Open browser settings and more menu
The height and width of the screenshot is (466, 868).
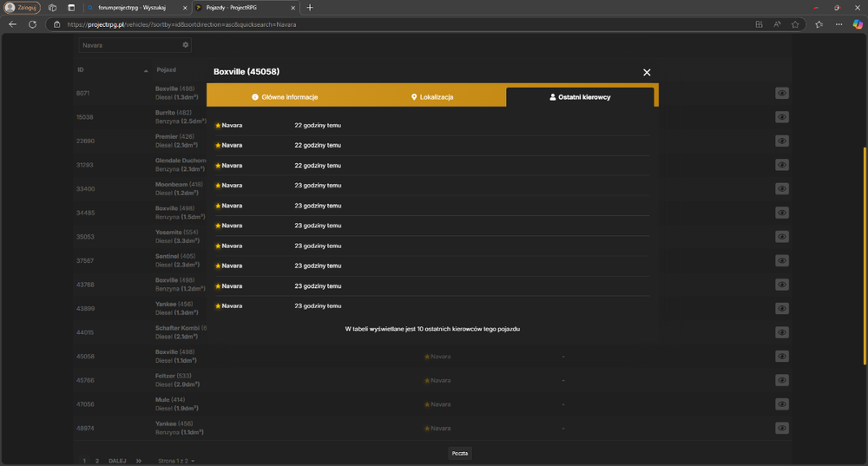pos(838,24)
